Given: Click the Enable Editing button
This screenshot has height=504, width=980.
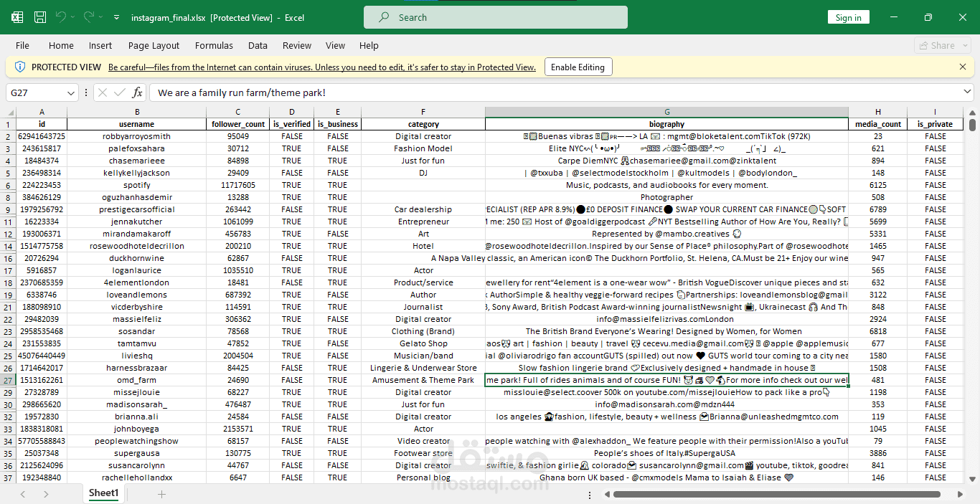Looking at the screenshot, I should [578, 67].
